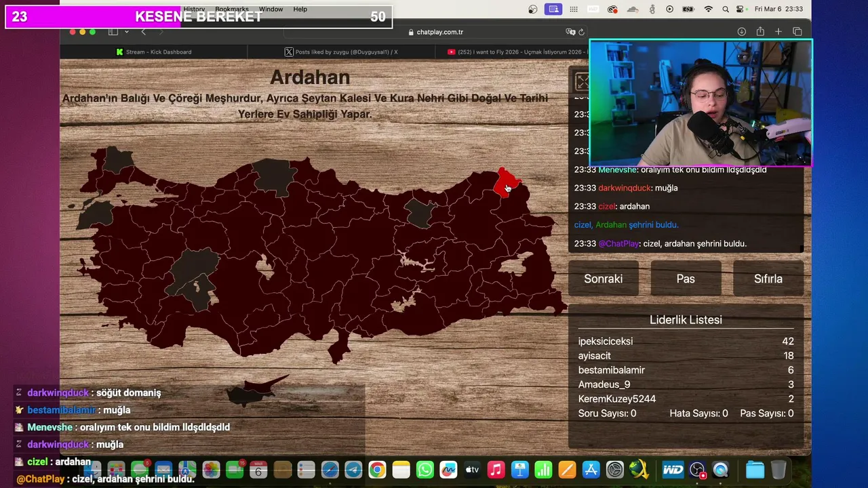Select bestamibalamir leaderboard row
Screen dimensions: 868x488
pyautogui.click(x=686, y=370)
